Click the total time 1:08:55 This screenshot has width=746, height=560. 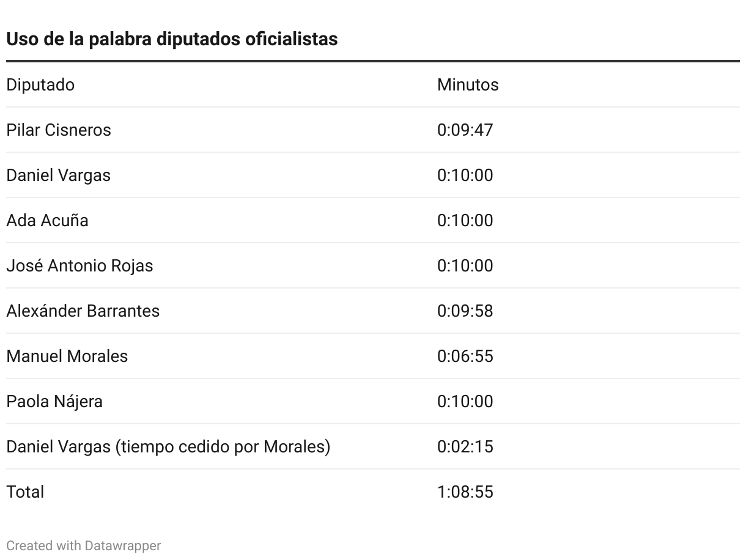pyautogui.click(x=465, y=492)
